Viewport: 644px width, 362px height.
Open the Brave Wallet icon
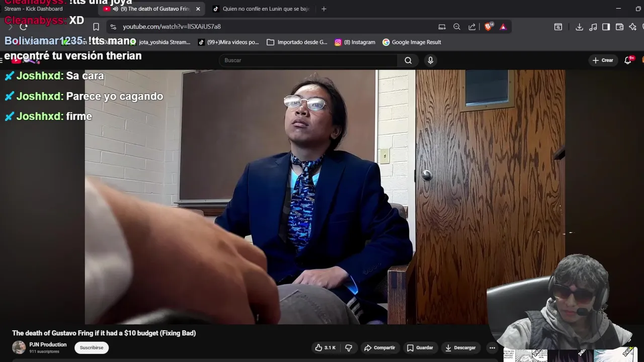tap(619, 27)
